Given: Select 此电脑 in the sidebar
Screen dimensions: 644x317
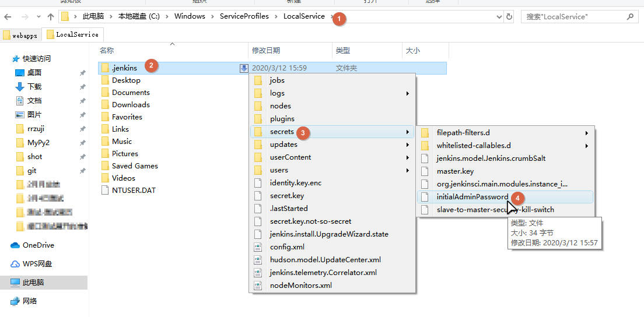Looking at the screenshot, I should pyautogui.click(x=44, y=283).
